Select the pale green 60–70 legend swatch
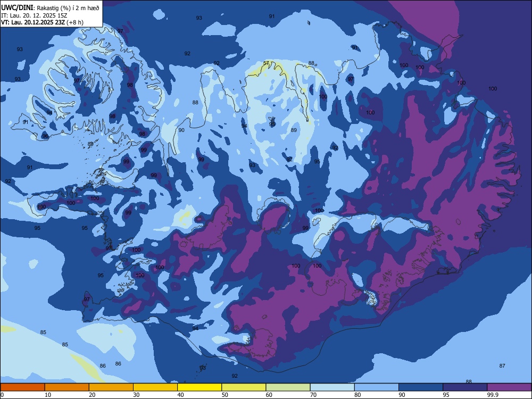The height and width of the screenshot is (399, 532). click(x=288, y=387)
